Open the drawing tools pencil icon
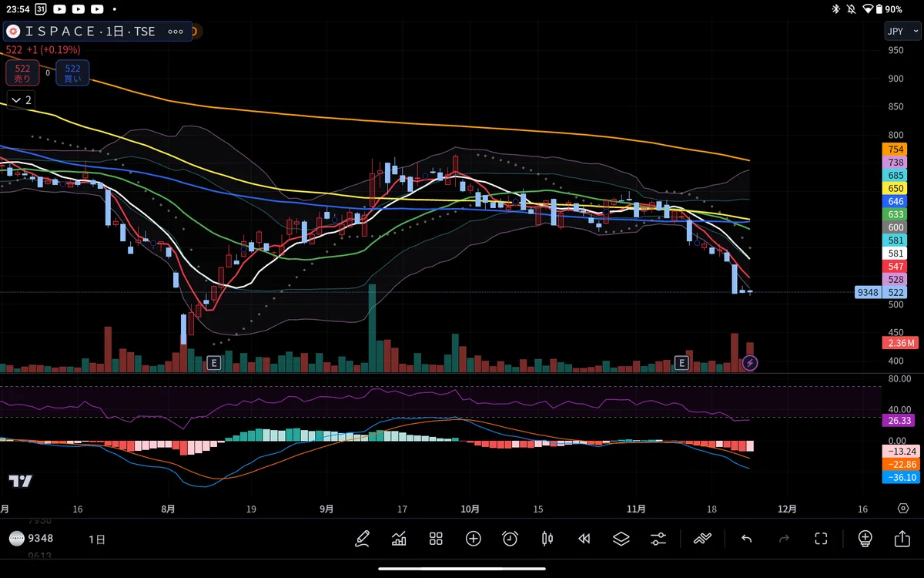This screenshot has height=578, width=924. coord(363,539)
